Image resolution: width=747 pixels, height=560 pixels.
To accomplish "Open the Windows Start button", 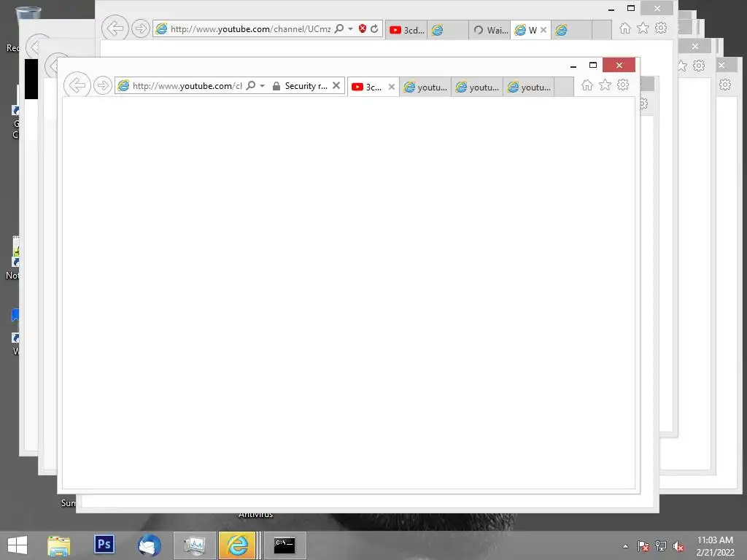I will pos(18,545).
